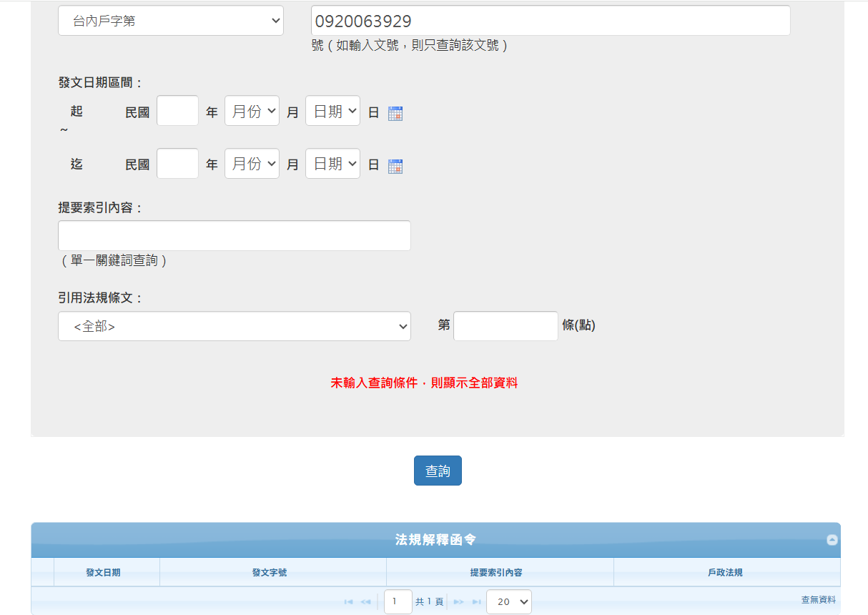Screen dimensions: 868x615
Task: Click the 查詢 search button
Action: coord(438,471)
